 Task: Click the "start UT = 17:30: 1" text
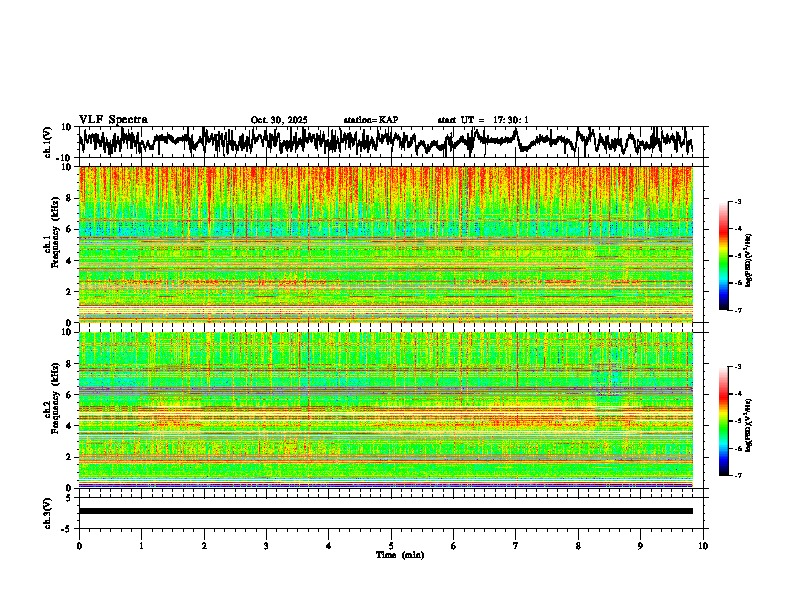(483, 120)
